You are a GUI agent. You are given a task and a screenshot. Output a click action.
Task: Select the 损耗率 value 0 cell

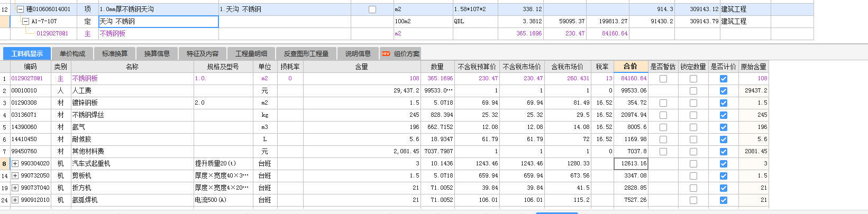(290, 79)
